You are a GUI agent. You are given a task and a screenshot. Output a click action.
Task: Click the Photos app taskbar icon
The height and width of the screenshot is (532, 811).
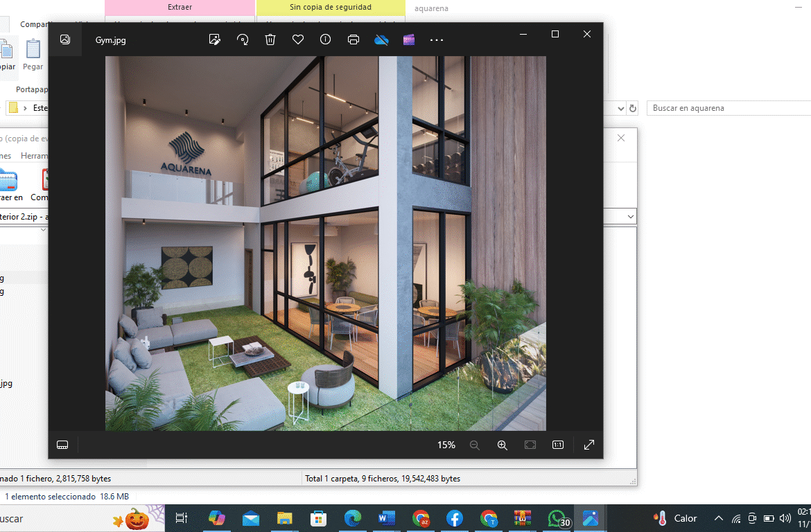pos(591,518)
